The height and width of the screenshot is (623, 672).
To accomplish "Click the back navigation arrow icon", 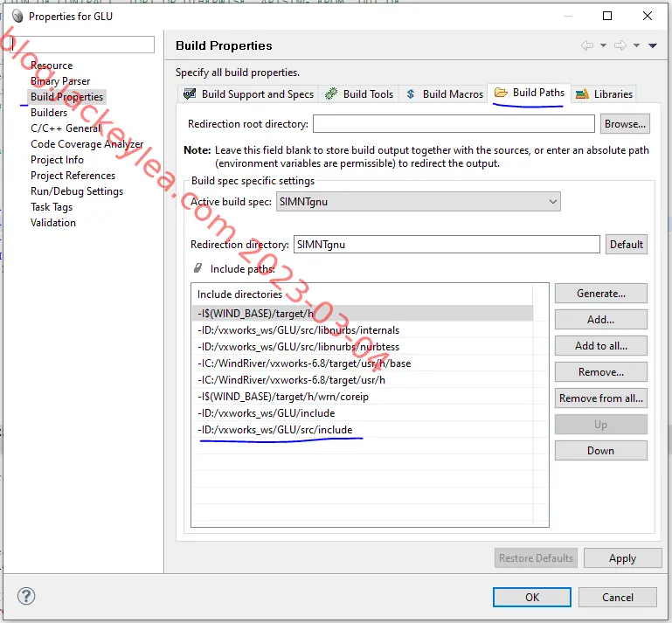I will tap(587, 45).
